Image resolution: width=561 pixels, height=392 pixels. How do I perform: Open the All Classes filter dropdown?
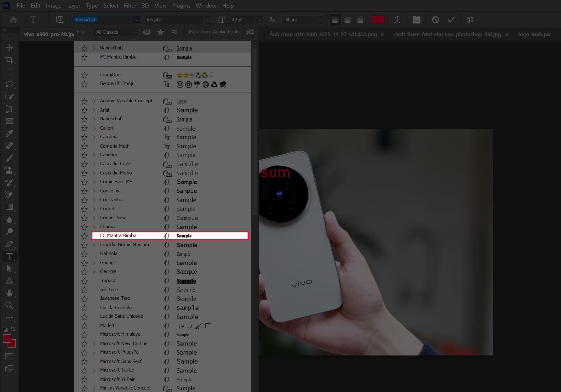coord(116,32)
